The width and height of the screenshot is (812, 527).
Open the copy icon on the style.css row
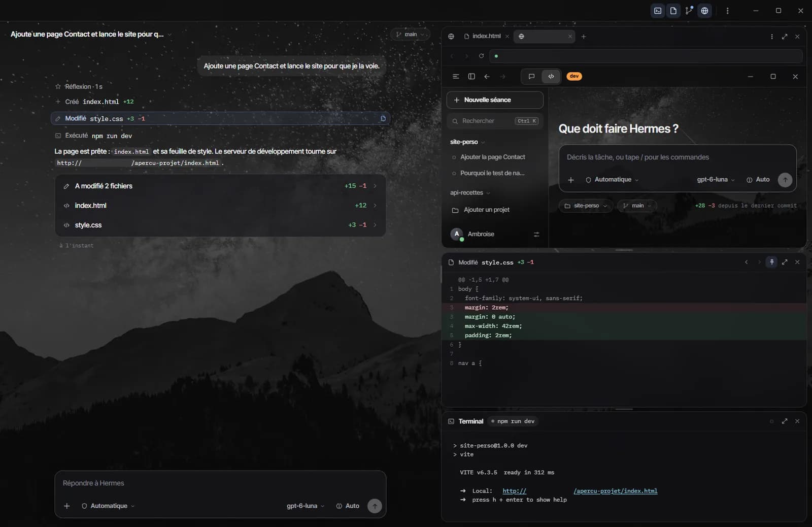click(x=383, y=118)
